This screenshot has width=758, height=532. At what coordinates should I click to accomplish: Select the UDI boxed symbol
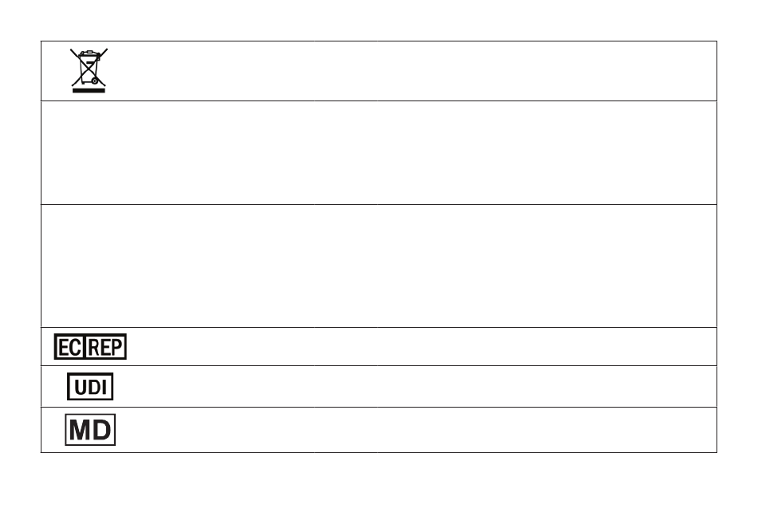pyautogui.click(x=90, y=387)
